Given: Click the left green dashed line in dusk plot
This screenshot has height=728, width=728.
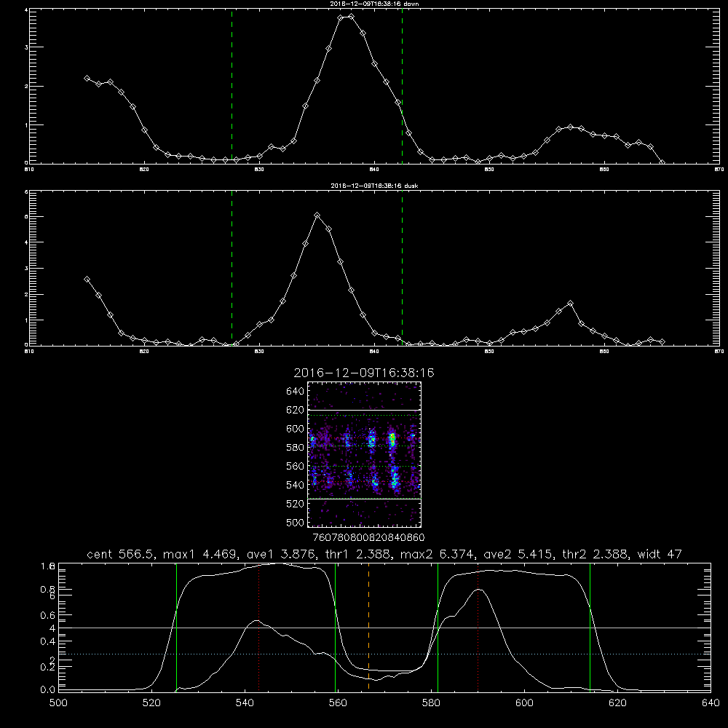Looking at the screenshot, I should tap(232, 268).
